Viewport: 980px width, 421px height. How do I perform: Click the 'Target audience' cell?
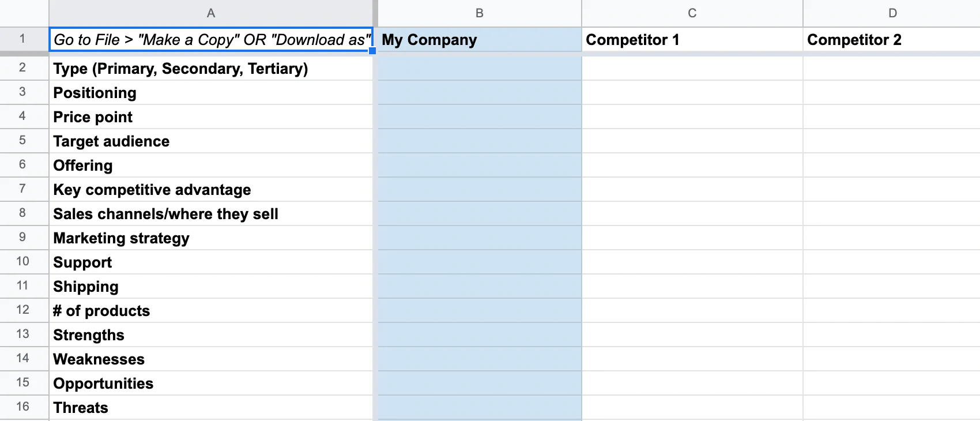click(x=211, y=141)
